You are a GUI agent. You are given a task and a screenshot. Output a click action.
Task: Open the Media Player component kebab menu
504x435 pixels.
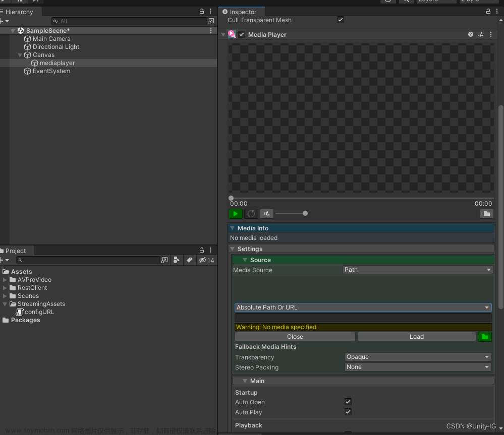pos(490,34)
